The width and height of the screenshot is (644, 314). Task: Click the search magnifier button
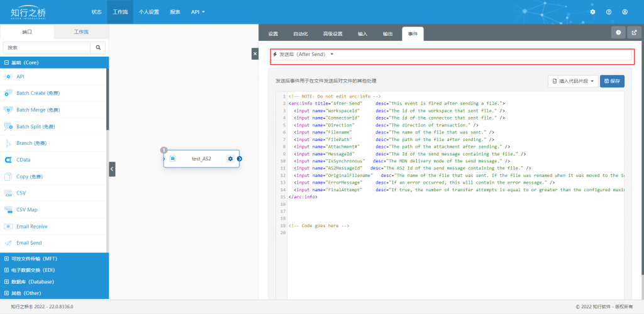98,48
